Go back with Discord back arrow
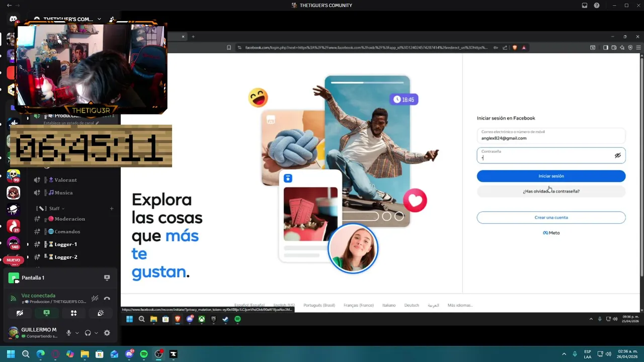Viewport: 644px width, 362px height. (9, 6)
